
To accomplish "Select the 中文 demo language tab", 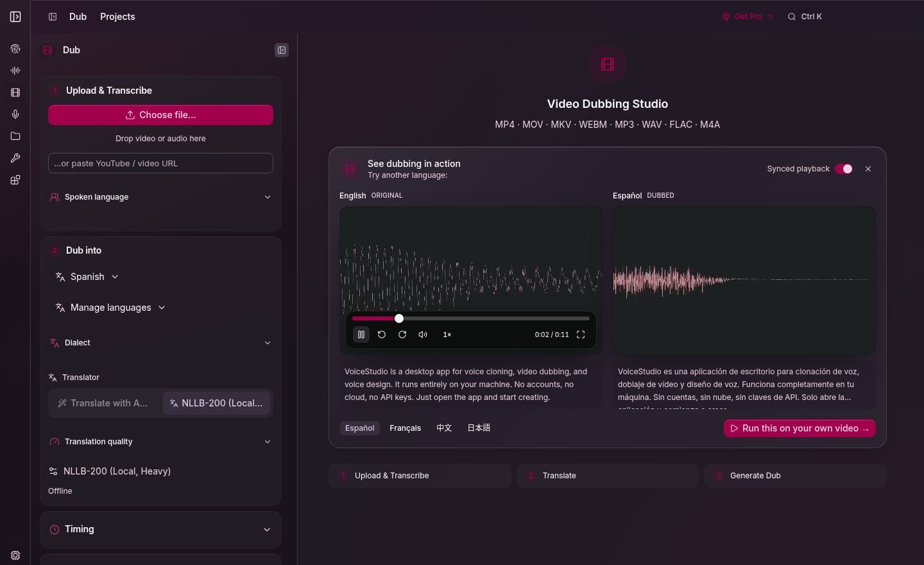I will point(444,428).
